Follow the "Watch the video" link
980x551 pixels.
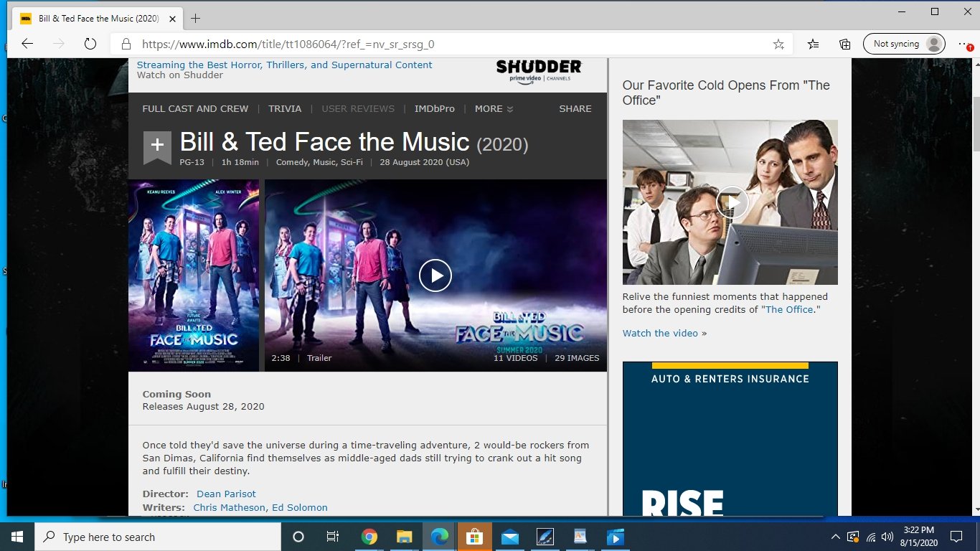click(x=659, y=333)
